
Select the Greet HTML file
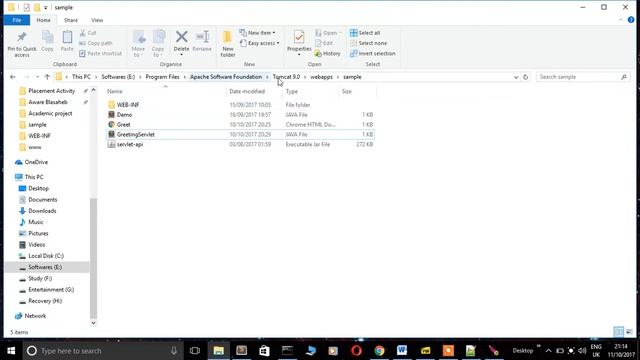coord(123,124)
